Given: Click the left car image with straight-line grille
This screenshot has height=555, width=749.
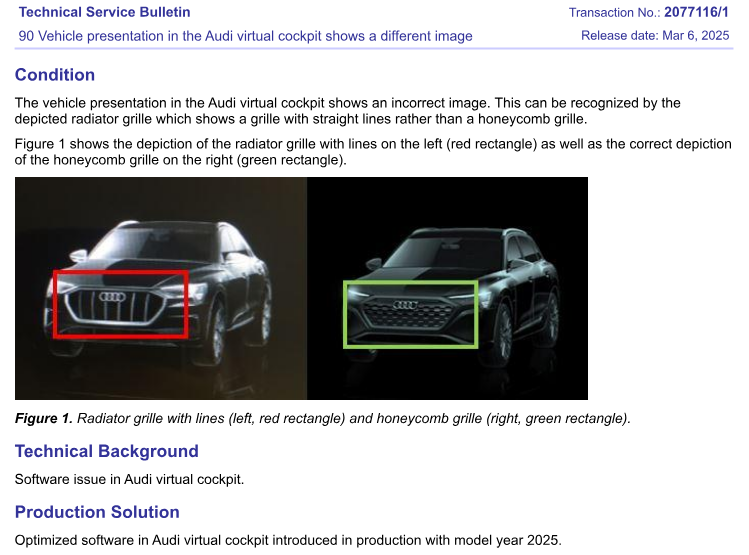Looking at the screenshot, I should pos(161,288).
